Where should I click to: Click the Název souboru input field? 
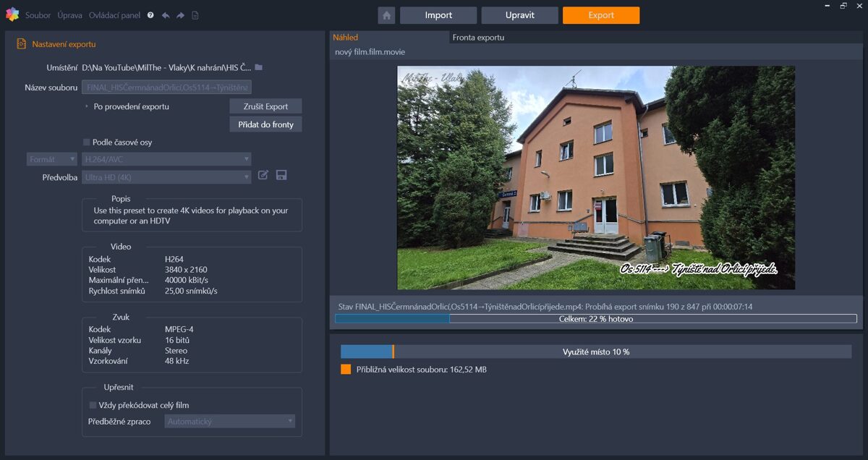pyautogui.click(x=166, y=88)
